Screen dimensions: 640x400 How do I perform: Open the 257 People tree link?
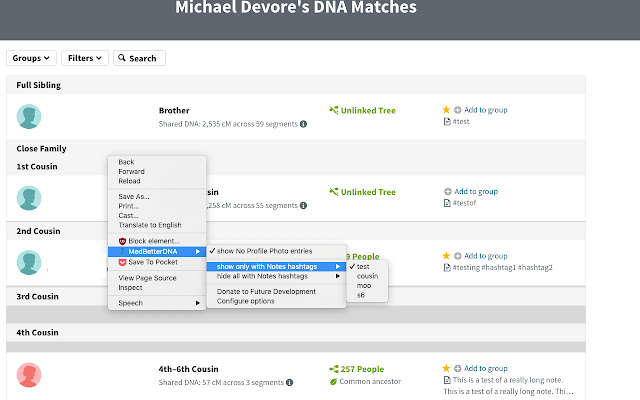362,369
